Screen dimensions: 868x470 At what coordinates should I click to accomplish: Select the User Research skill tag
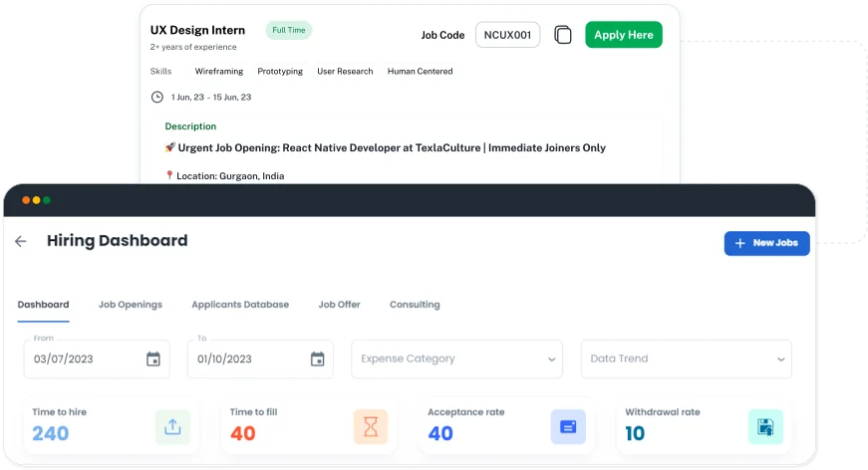(x=345, y=72)
